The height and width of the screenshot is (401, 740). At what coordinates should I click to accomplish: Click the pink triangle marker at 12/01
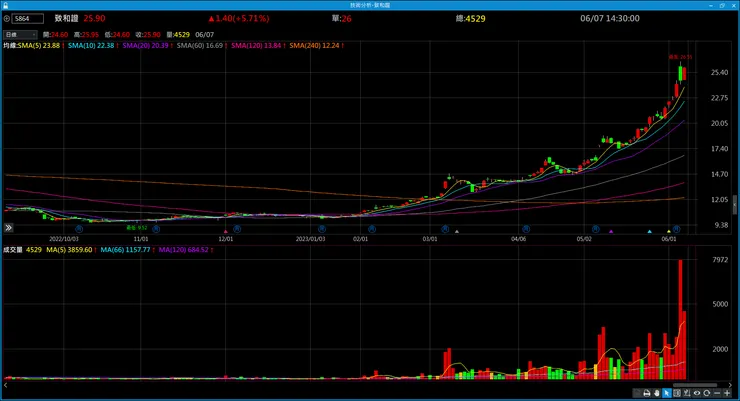226,231
